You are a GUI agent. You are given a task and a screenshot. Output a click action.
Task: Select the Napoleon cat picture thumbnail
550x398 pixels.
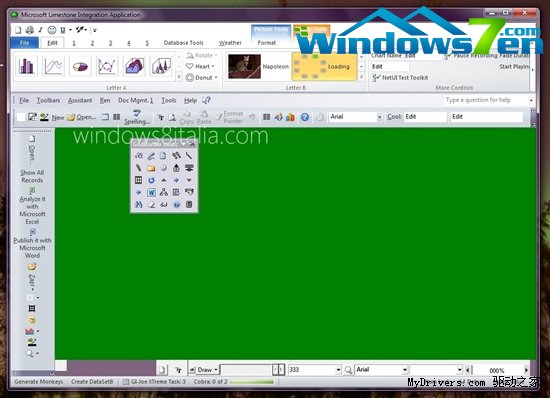point(244,66)
